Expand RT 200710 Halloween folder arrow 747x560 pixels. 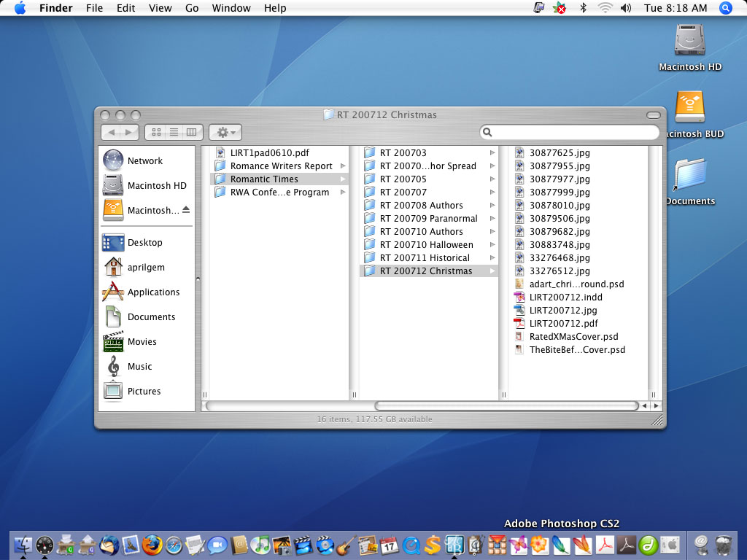[492, 244]
